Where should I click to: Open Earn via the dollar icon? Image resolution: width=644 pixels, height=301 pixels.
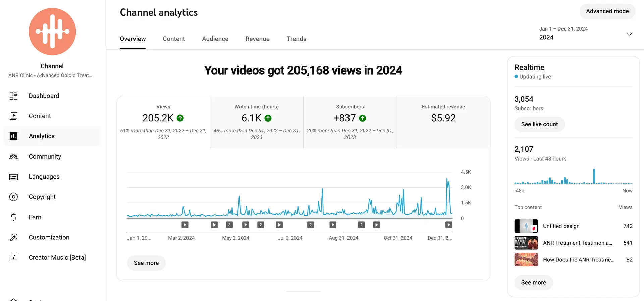tap(13, 217)
